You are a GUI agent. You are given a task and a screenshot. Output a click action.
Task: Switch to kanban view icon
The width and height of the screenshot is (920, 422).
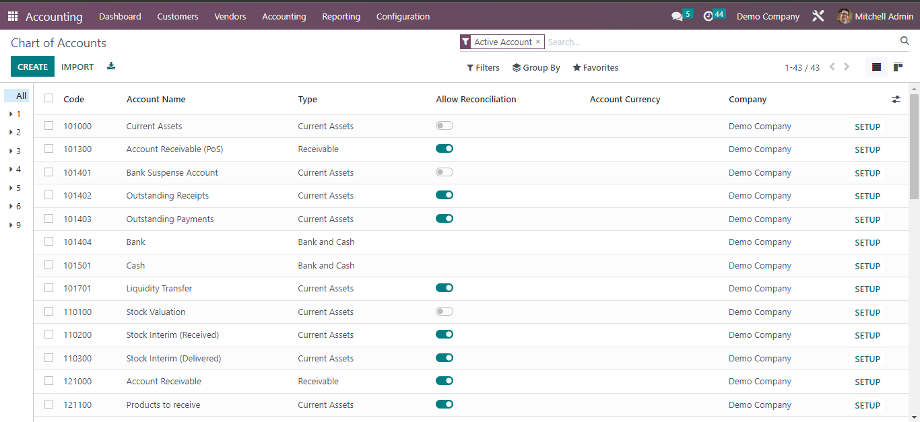pos(898,68)
